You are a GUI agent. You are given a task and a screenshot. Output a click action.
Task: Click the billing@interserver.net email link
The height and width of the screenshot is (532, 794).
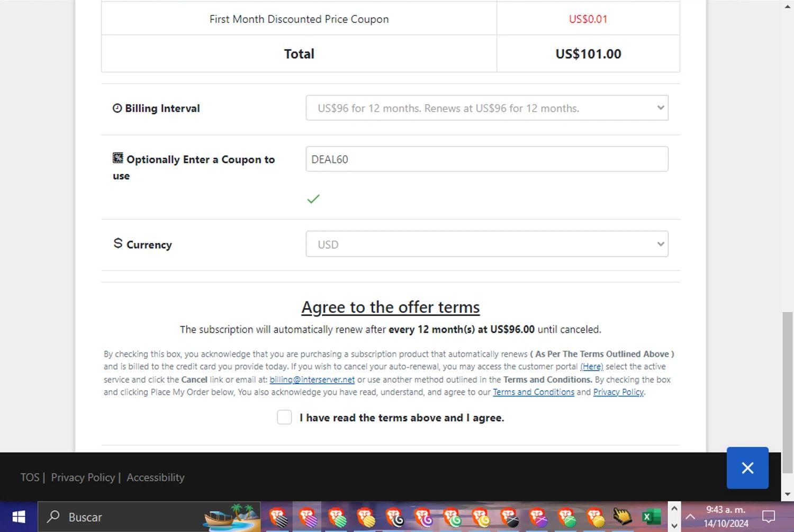312,380
